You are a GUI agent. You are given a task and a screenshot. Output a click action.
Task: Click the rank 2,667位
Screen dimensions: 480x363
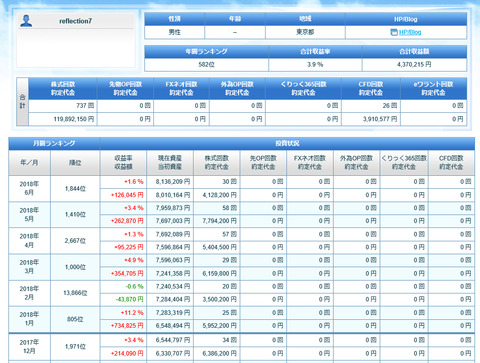(x=75, y=241)
